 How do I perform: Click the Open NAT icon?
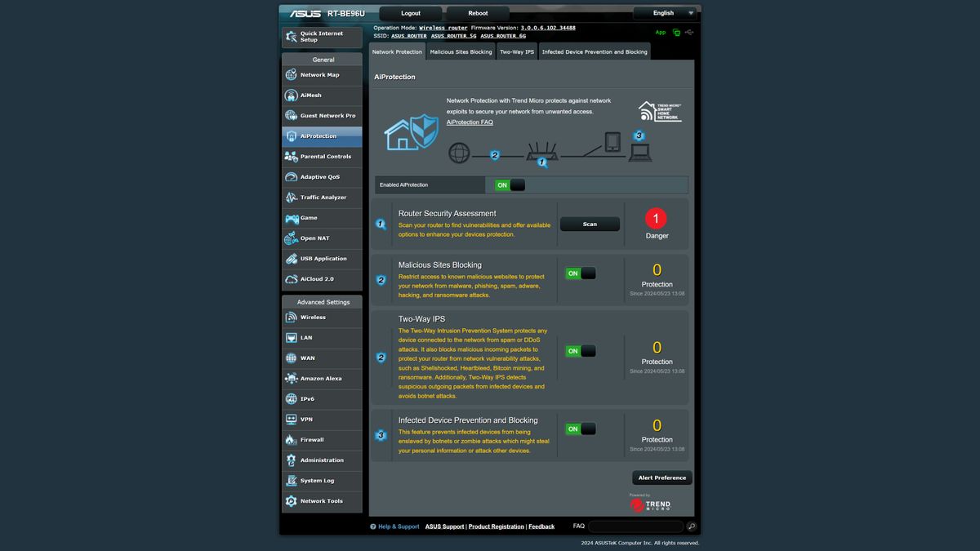click(292, 238)
